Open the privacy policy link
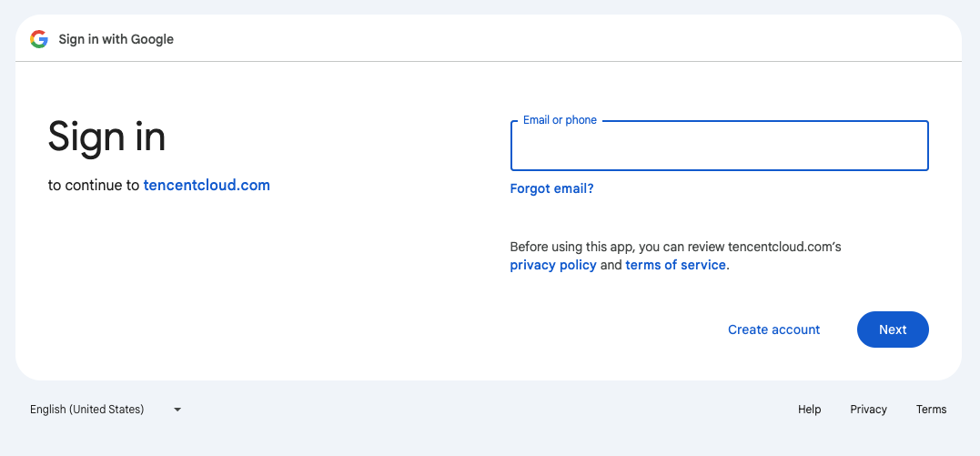980x456 pixels. (552, 265)
